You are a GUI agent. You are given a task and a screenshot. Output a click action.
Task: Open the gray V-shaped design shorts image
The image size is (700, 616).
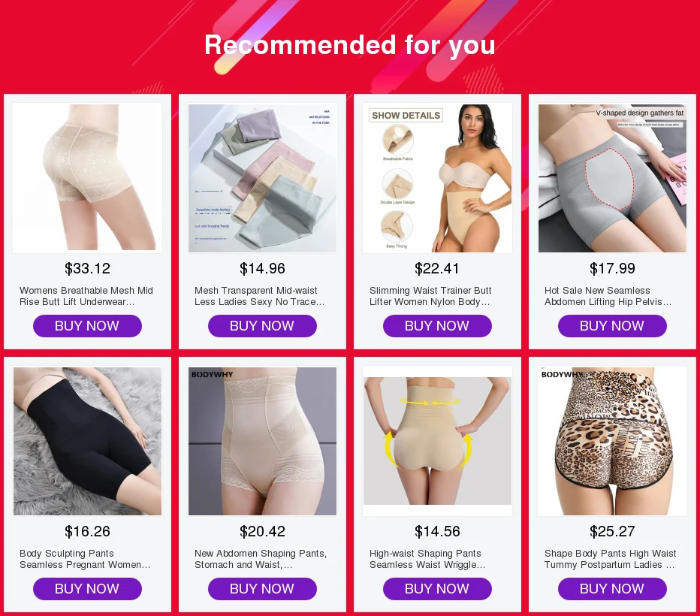coord(613,178)
